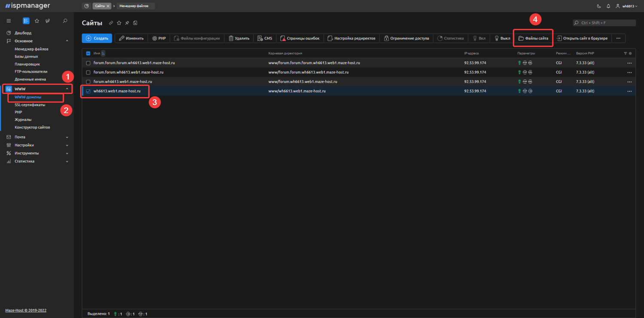
Task: Toggle the select-all checkbox in table header
Action: pos(88,53)
